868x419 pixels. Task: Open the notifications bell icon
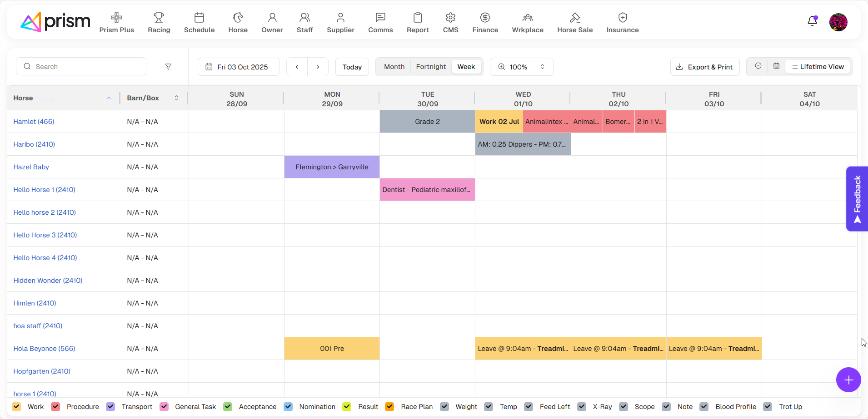(x=812, y=21)
